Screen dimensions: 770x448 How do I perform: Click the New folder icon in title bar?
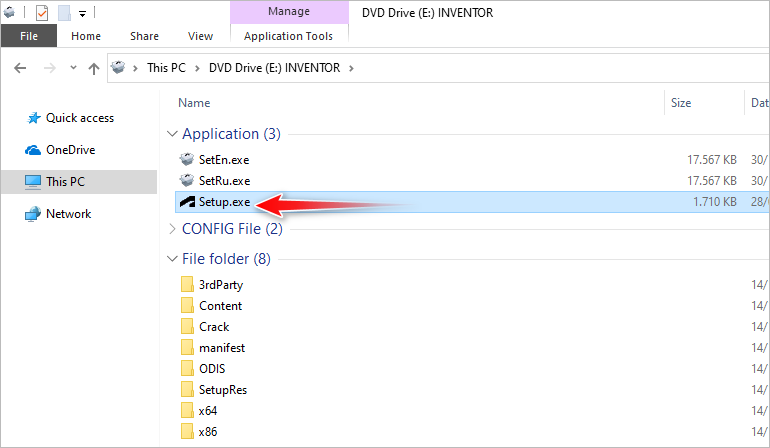point(64,13)
